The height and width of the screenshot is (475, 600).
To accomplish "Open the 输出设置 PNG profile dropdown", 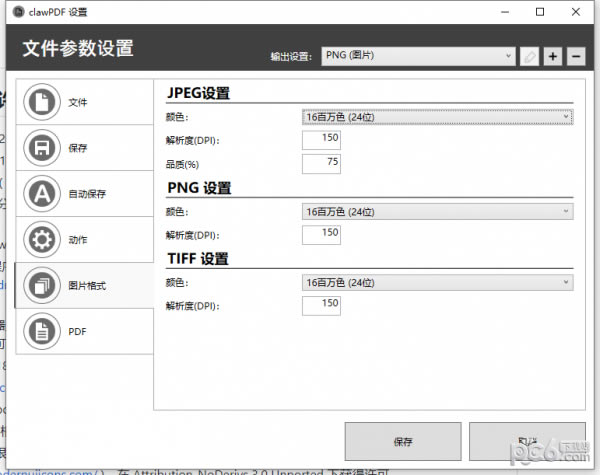I will tap(418, 56).
